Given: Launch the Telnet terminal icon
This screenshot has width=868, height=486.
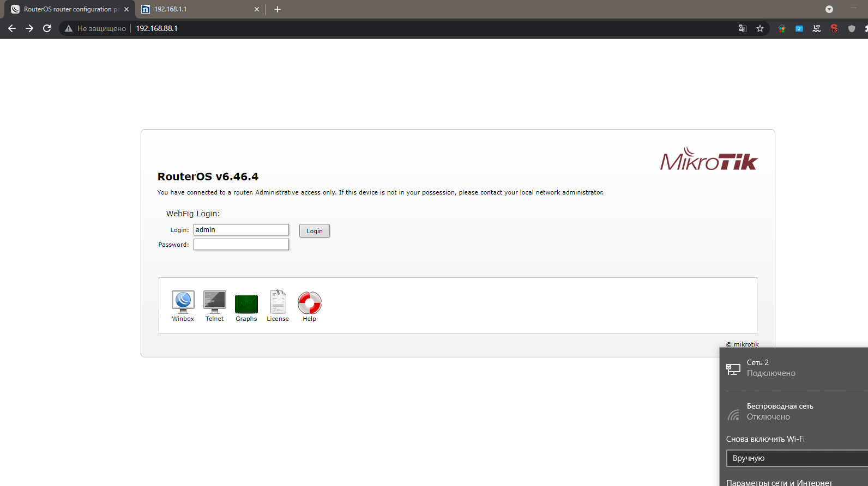Looking at the screenshot, I should [x=214, y=306].
